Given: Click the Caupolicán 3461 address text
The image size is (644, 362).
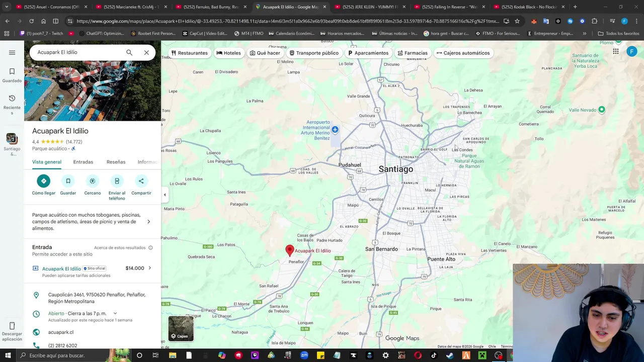Looking at the screenshot, I should pyautogui.click(x=97, y=298).
